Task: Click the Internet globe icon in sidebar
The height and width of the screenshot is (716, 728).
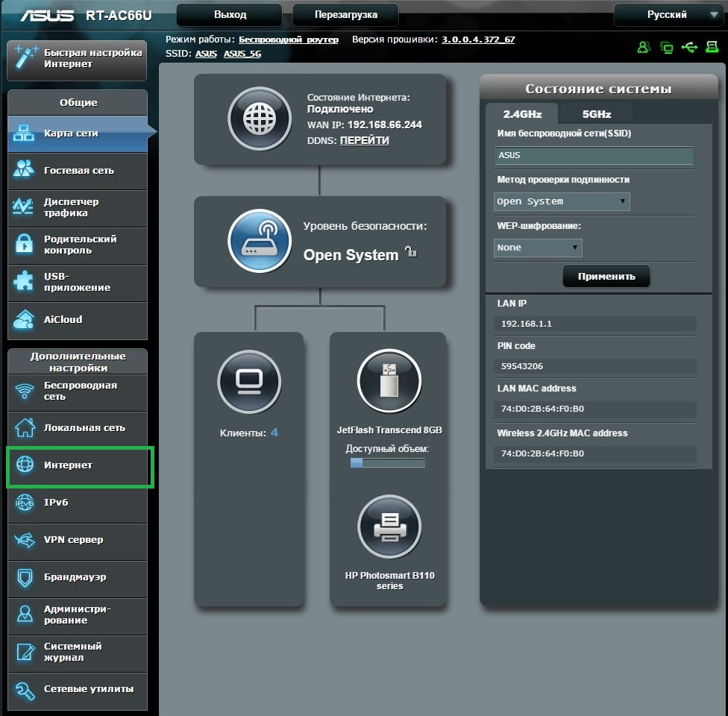Action: click(x=25, y=465)
